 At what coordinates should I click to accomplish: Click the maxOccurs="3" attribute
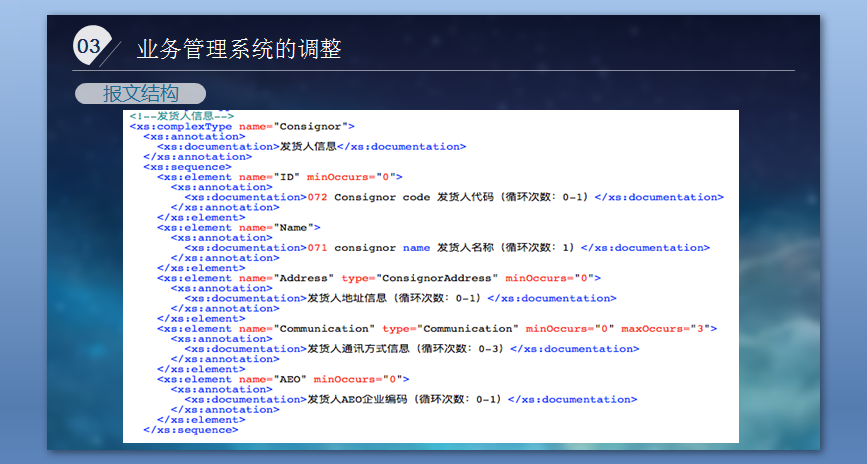669,329
